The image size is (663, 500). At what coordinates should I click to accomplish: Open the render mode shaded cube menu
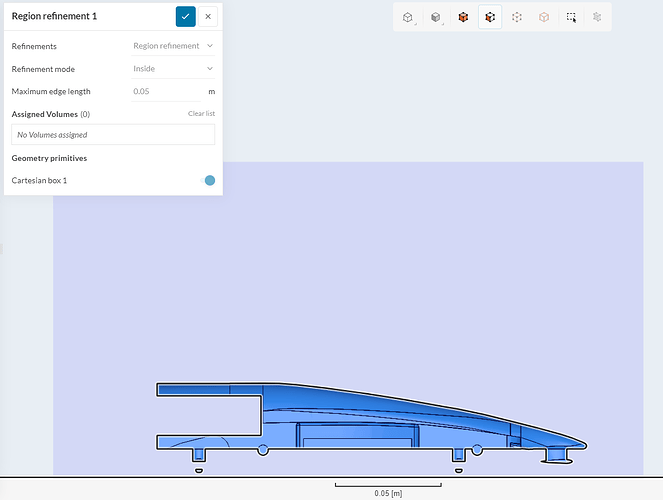coord(436,17)
